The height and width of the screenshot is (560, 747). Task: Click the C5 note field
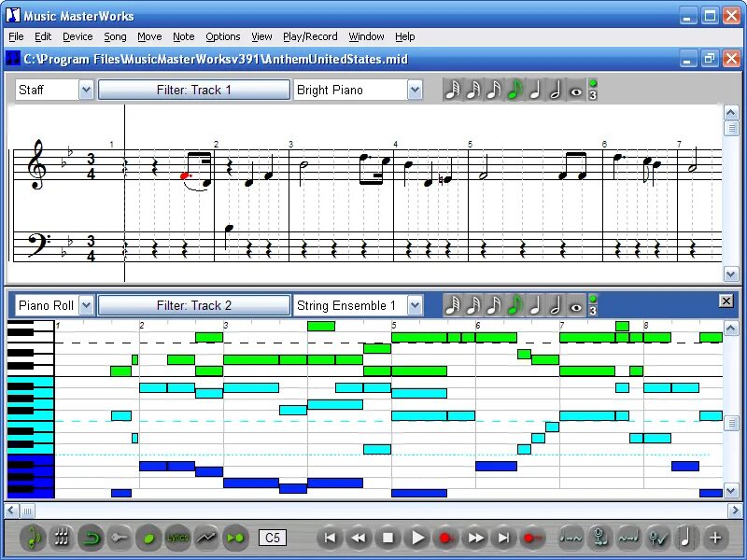pos(273,538)
